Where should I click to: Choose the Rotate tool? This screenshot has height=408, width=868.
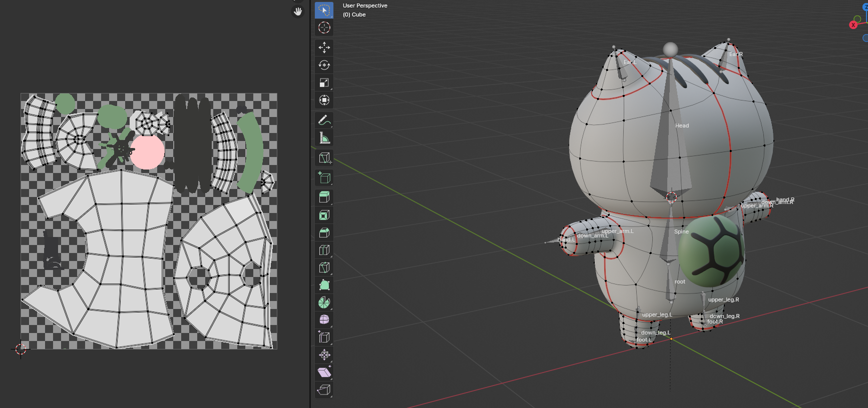(x=324, y=65)
